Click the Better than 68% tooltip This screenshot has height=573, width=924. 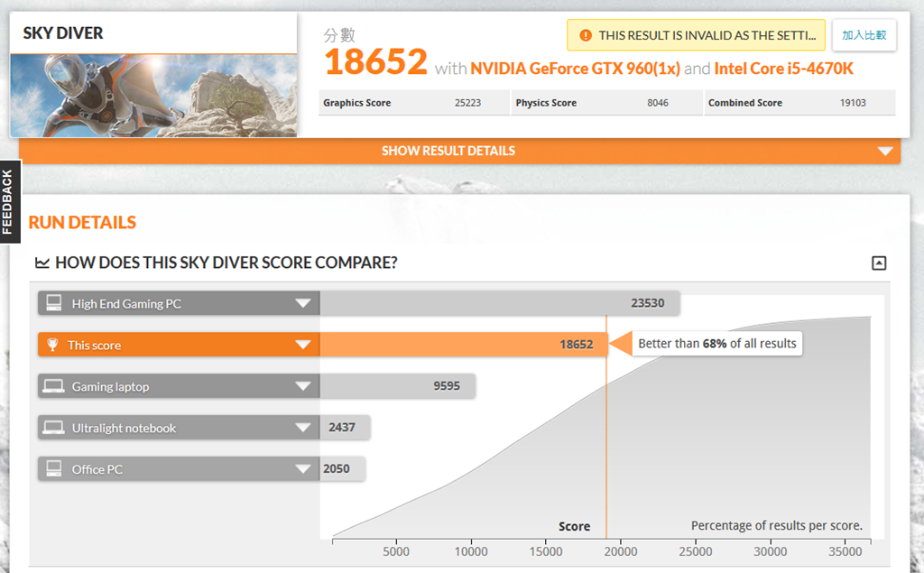point(717,344)
